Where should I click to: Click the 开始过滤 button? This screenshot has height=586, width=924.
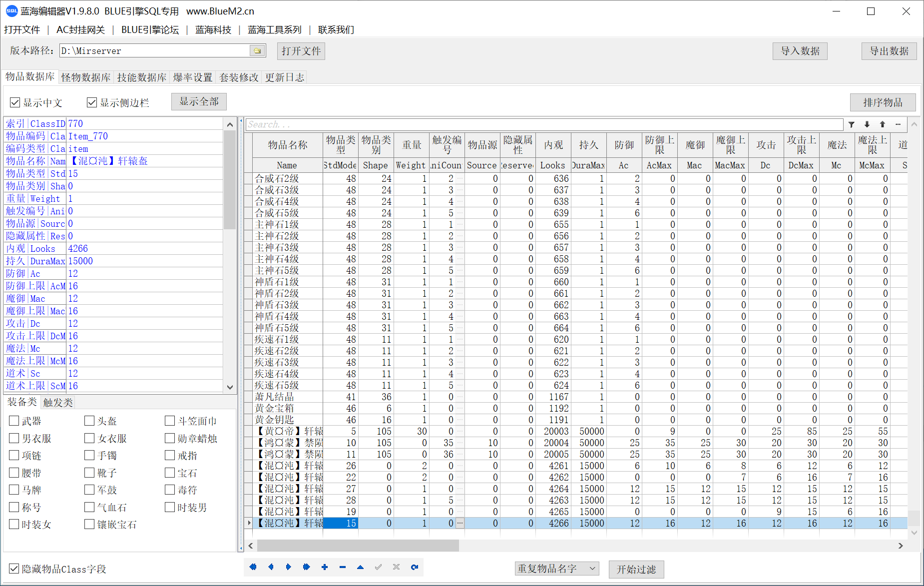[x=636, y=569]
